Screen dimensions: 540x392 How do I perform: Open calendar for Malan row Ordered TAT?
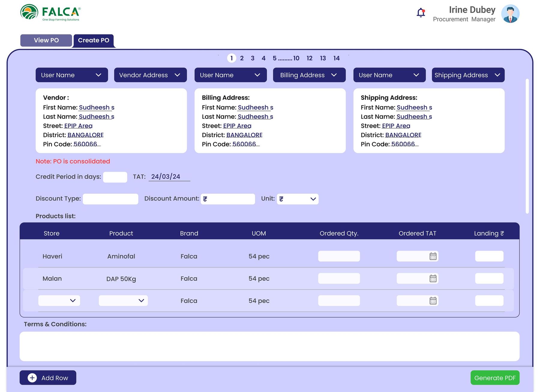(x=433, y=278)
